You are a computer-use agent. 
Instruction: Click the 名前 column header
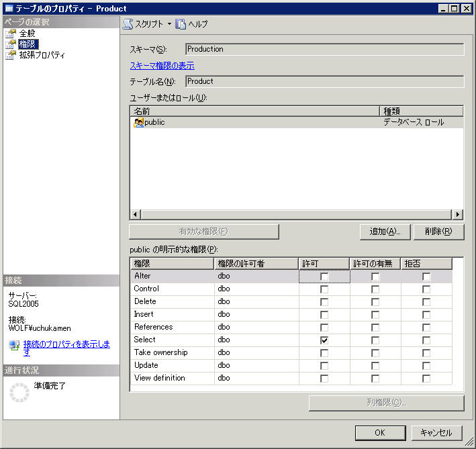[x=254, y=111]
